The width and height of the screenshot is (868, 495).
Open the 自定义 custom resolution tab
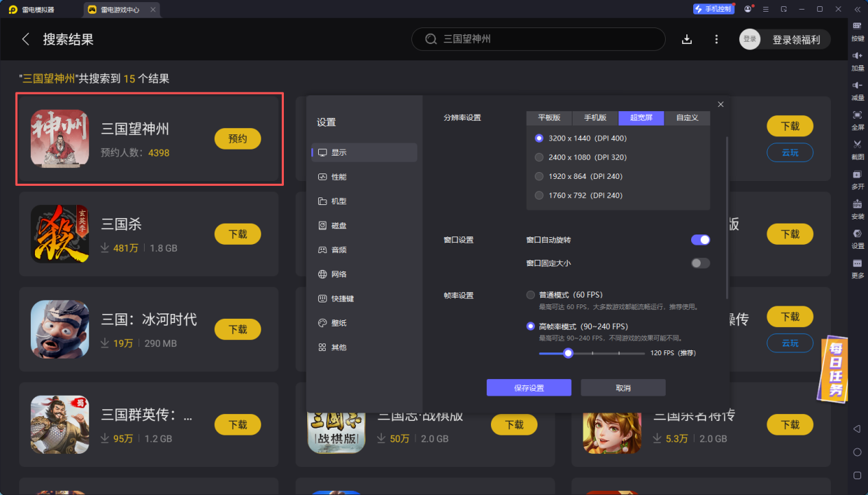pyautogui.click(x=687, y=118)
